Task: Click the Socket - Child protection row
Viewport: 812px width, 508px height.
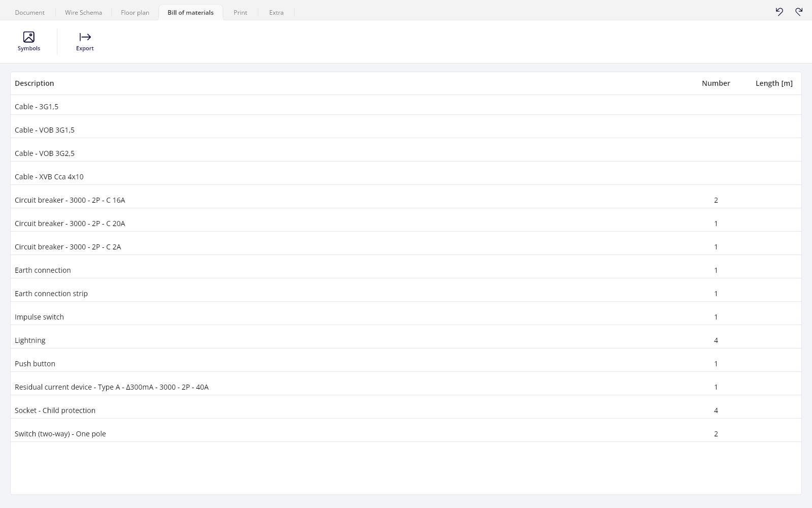Action: [x=406, y=407]
